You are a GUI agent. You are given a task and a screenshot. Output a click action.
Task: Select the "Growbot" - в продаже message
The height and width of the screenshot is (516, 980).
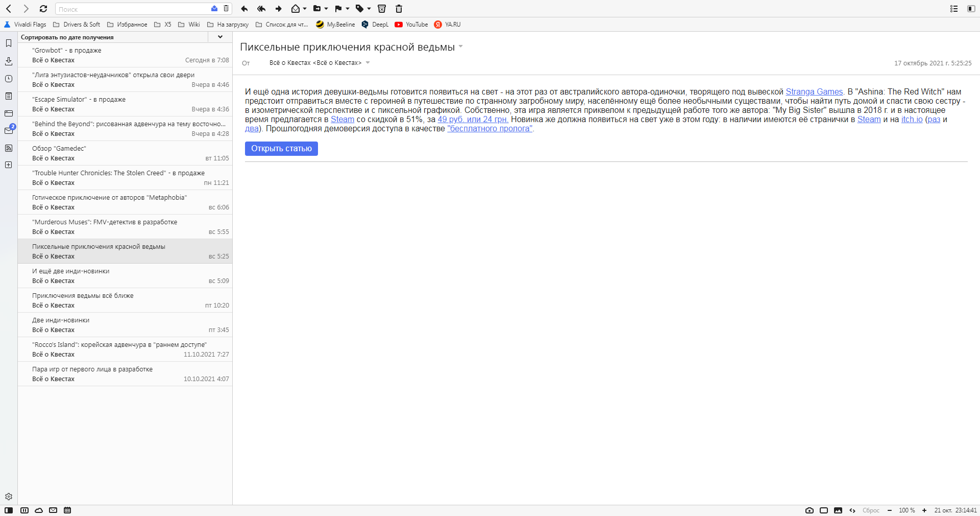[125, 55]
